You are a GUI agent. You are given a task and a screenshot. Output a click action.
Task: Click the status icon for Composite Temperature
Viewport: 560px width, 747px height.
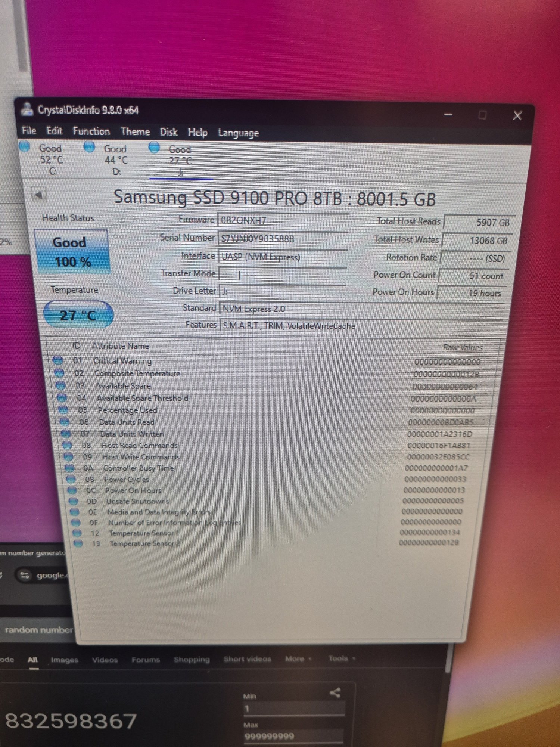coord(59,373)
